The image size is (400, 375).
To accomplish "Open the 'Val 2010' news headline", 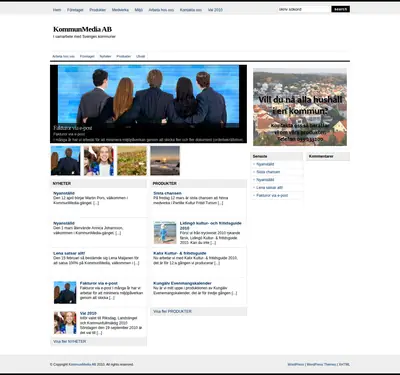I will pyautogui.click(x=88, y=313).
